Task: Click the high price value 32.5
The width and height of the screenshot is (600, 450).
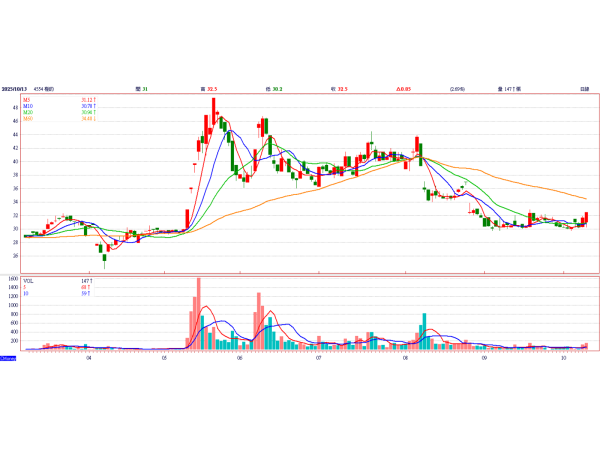Action: pyautogui.click(x=212, y=89)
